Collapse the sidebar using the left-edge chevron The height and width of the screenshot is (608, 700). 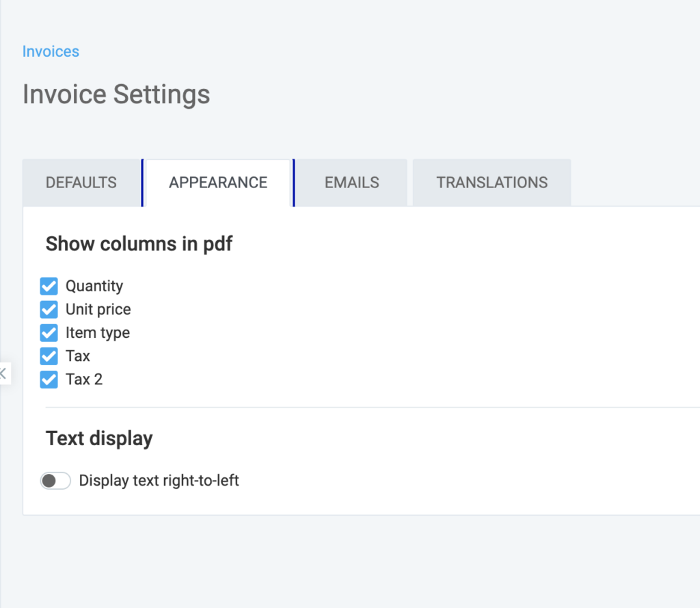pos(3,373)
